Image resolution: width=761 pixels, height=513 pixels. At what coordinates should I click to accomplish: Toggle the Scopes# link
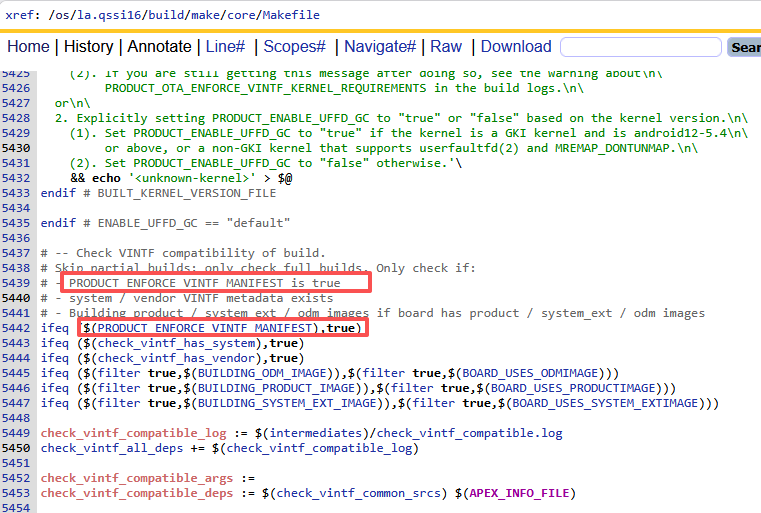pyautogui.click(x=295, y=47)
